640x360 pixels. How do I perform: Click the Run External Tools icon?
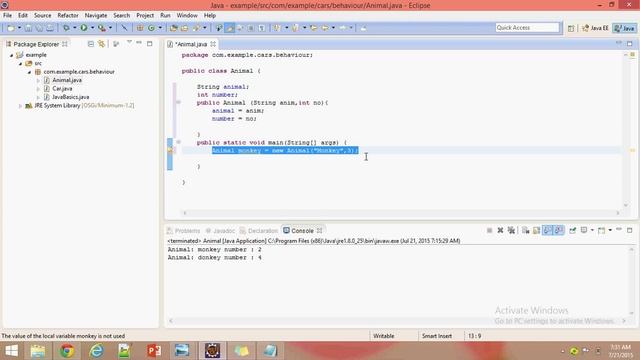(x=102, y=28)
